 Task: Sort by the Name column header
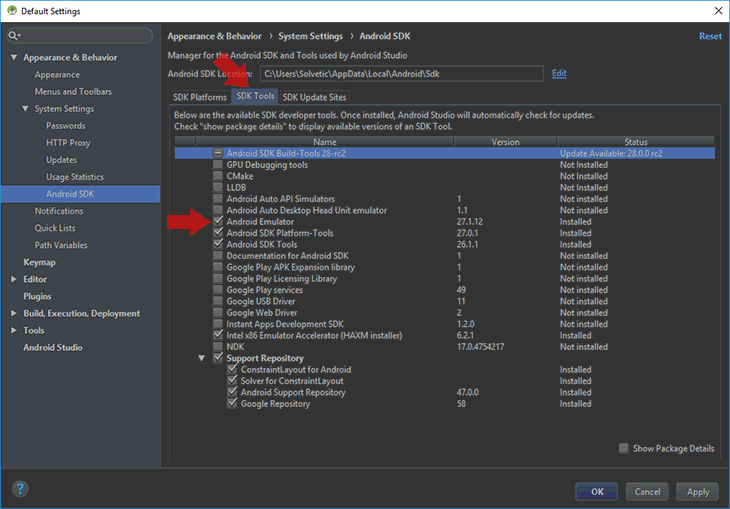(324, 142)
